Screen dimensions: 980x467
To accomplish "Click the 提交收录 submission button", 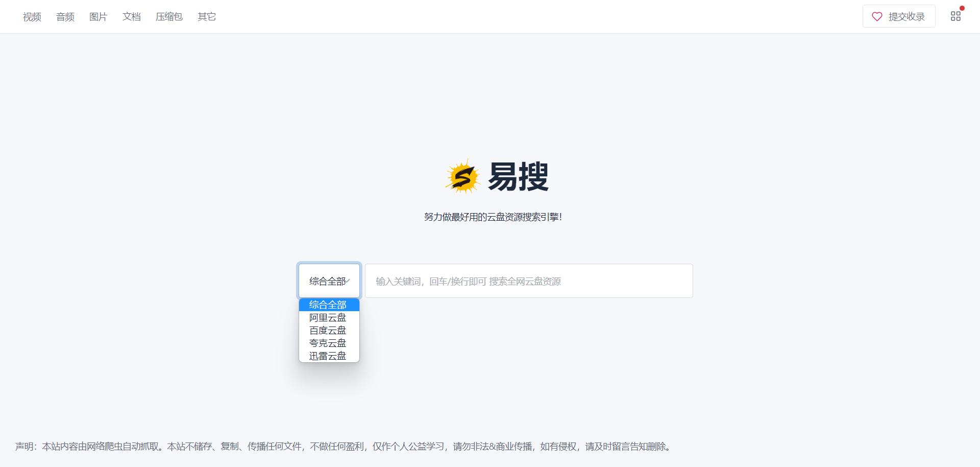I will point(898,16).
